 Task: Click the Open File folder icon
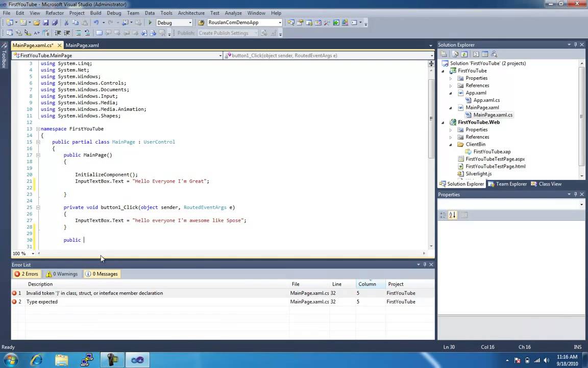(x=36, y=22)
